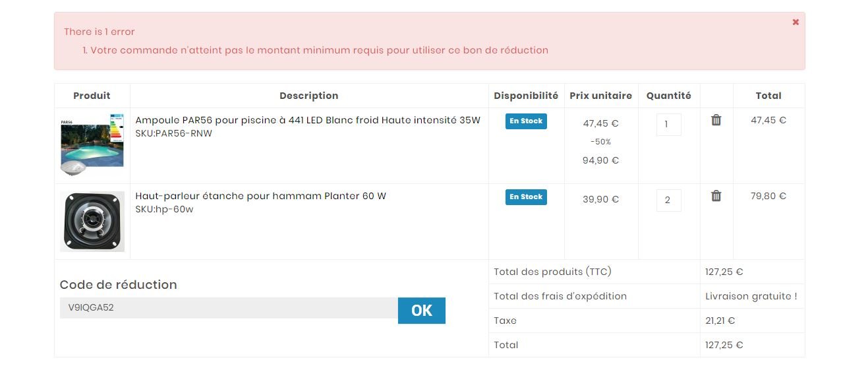Click the quantity field of the PAR56 bulb
Image resolution: width=868 pixels, height=366 pixels.
(x=668, y=125)
